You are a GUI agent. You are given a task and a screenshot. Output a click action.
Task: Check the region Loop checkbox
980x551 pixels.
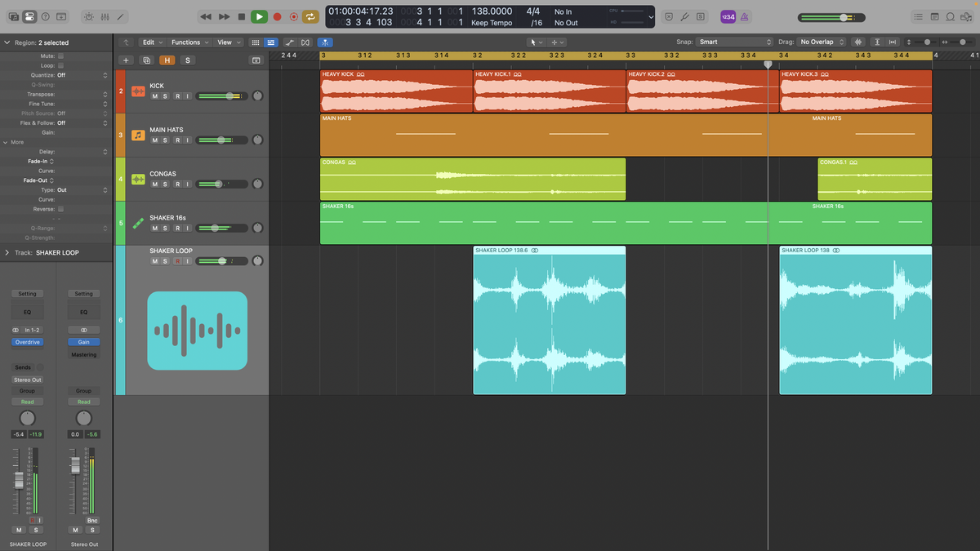point(61,65)
